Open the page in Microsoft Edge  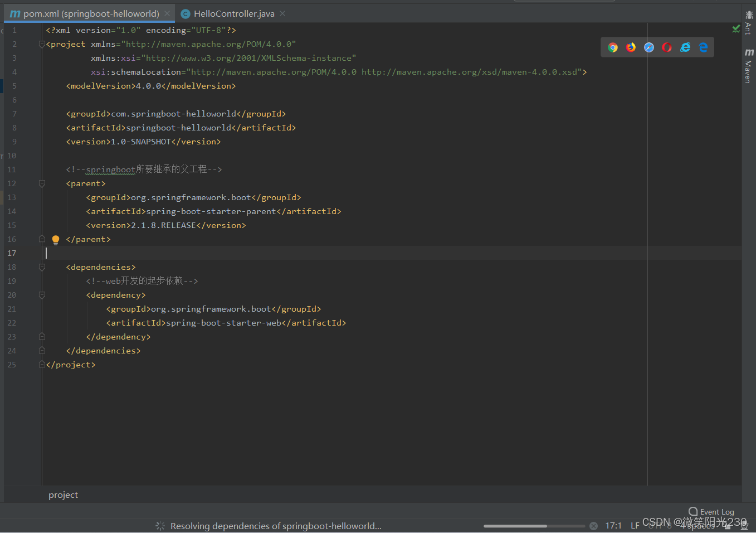coord(703,47)
